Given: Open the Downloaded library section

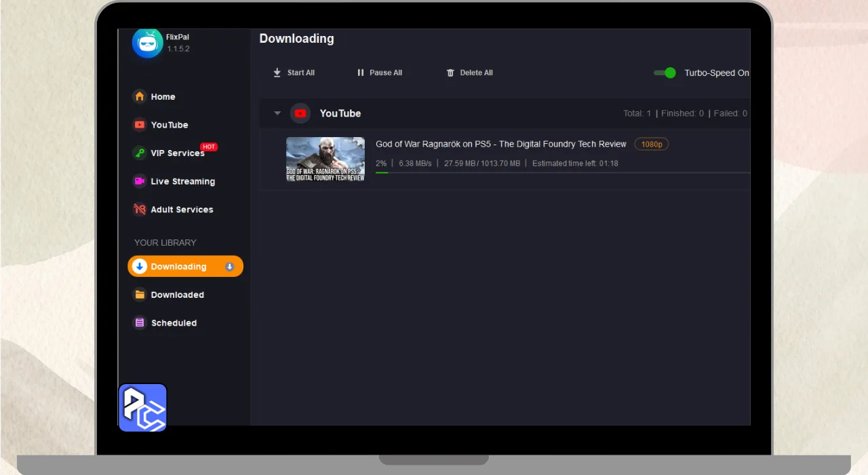Looking at the screenshot, I should pos(177,294).
